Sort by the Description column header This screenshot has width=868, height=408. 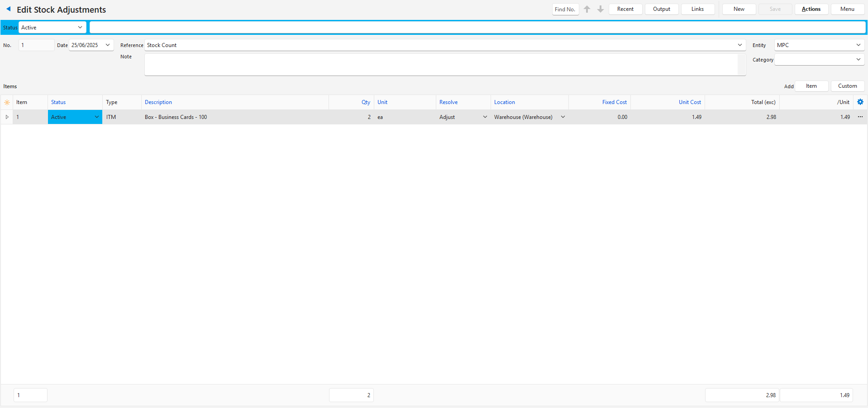click(x=158, y=102)
